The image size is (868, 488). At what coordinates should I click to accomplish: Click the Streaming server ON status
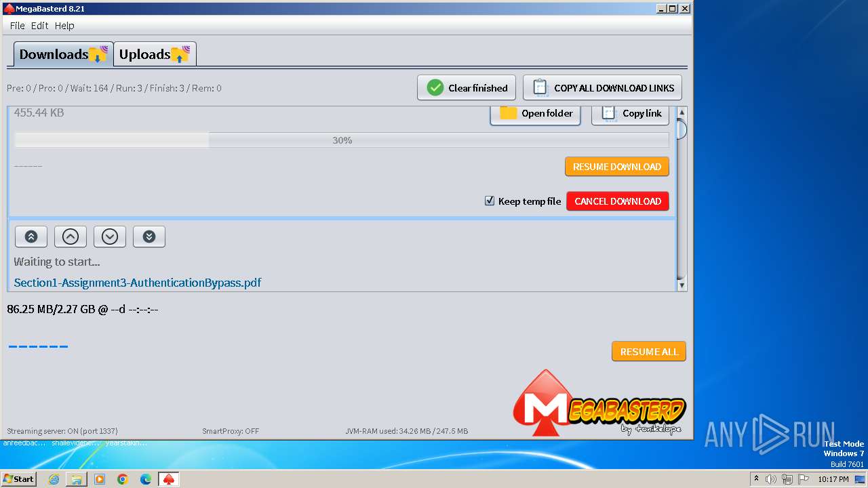[62, 431]
